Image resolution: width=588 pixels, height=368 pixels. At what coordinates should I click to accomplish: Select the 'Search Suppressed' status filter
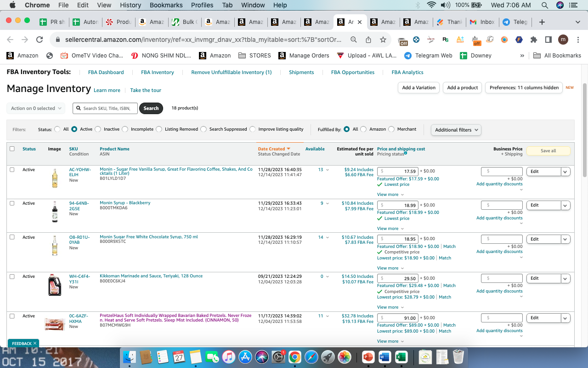point(204,129)
